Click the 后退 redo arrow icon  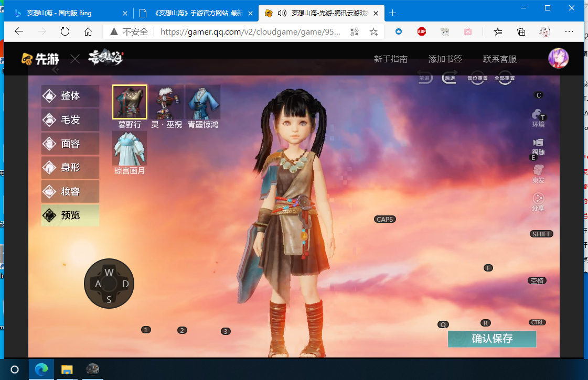tap(449, 78)
